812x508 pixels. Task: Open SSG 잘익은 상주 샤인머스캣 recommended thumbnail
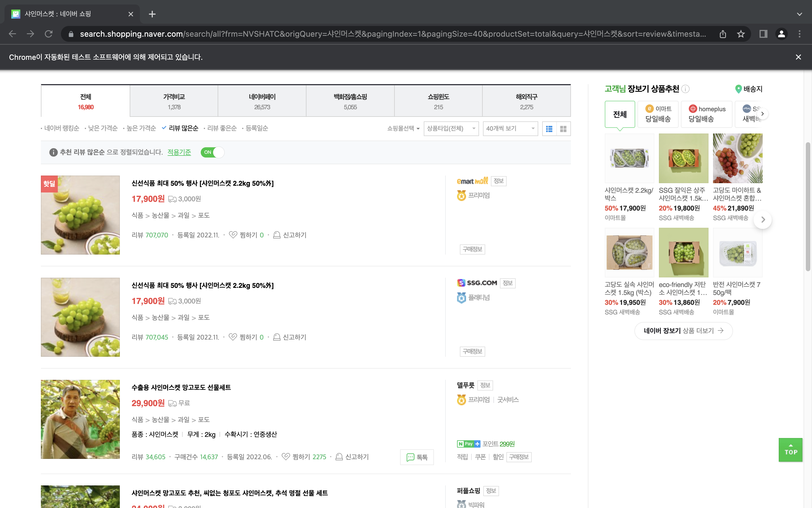[683, 158]
